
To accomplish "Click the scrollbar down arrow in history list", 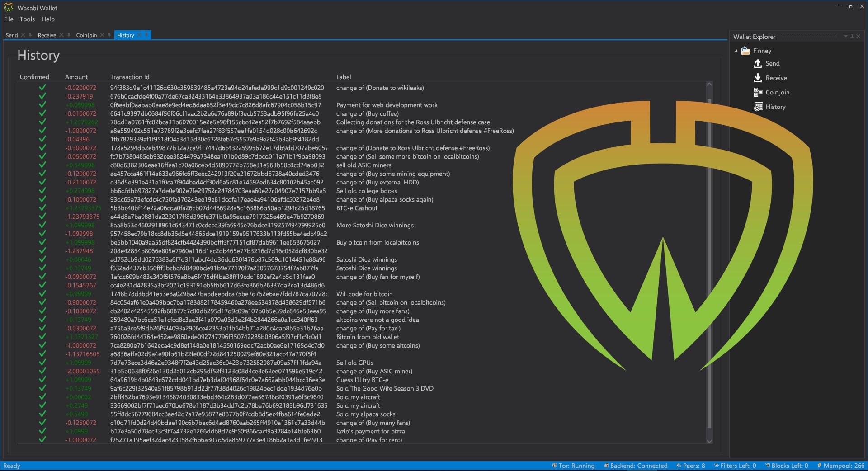I will pos(709,441).
